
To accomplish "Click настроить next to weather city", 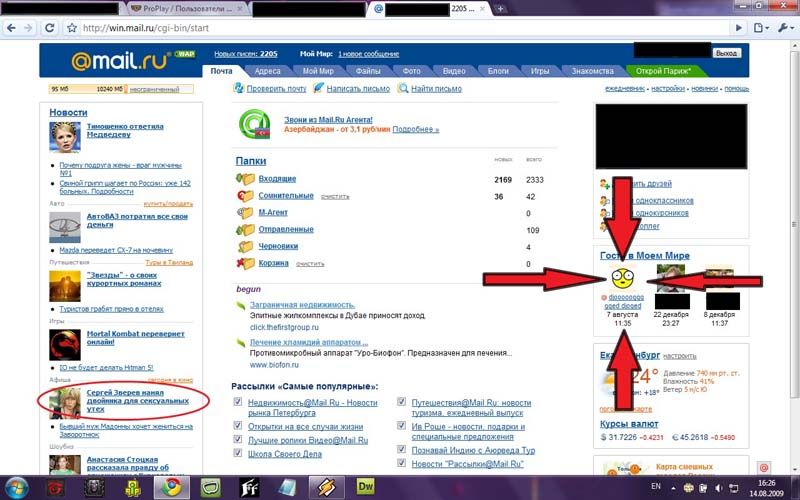I will point(680,356).
